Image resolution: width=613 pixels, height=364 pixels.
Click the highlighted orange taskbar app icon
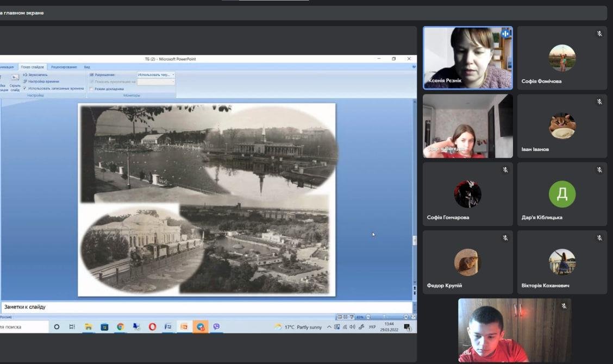[x=200, y=327]
